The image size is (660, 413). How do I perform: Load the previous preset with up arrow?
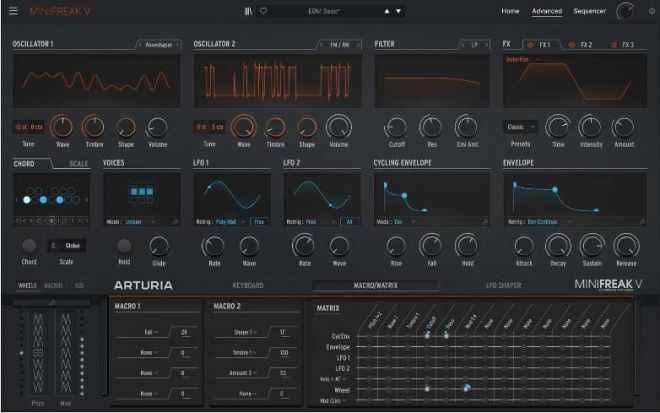pyautogui.click(x=387, y=11)
